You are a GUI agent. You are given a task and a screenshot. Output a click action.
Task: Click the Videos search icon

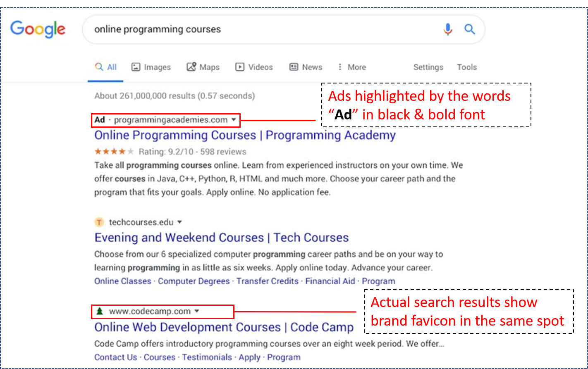click(240, 67)
